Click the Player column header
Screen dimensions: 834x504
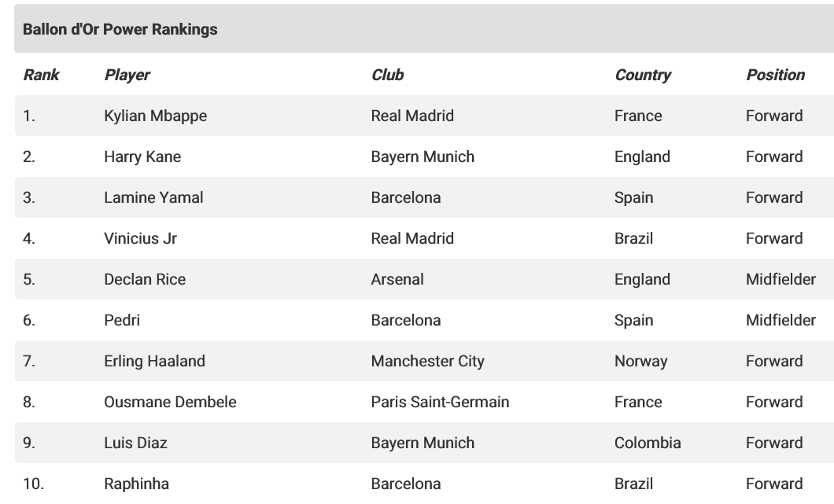(x=127, y=75)
